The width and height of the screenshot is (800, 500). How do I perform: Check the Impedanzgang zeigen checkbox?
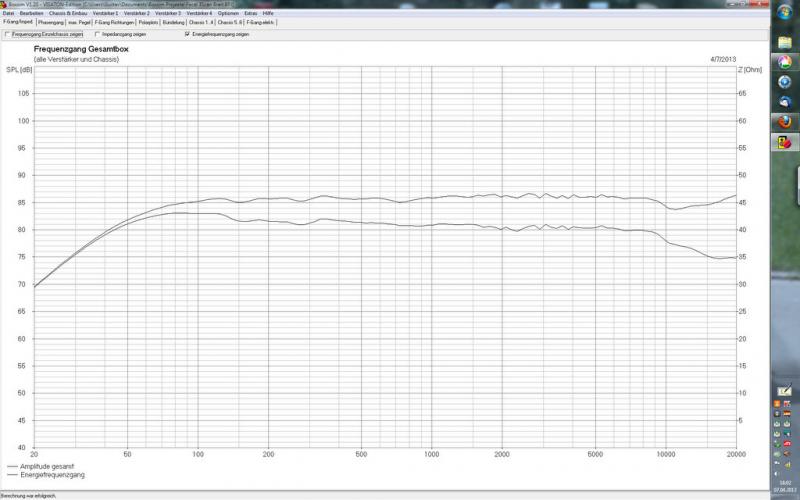[97, 34]
